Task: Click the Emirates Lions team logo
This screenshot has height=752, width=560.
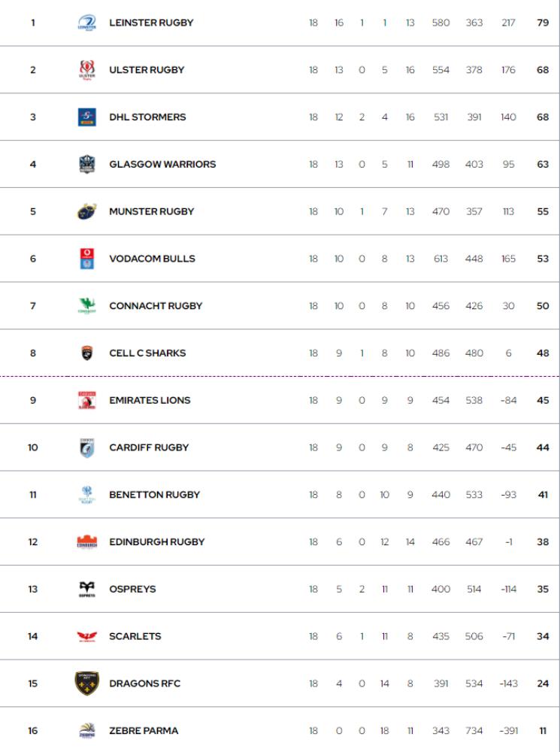Action: [87, 401]
